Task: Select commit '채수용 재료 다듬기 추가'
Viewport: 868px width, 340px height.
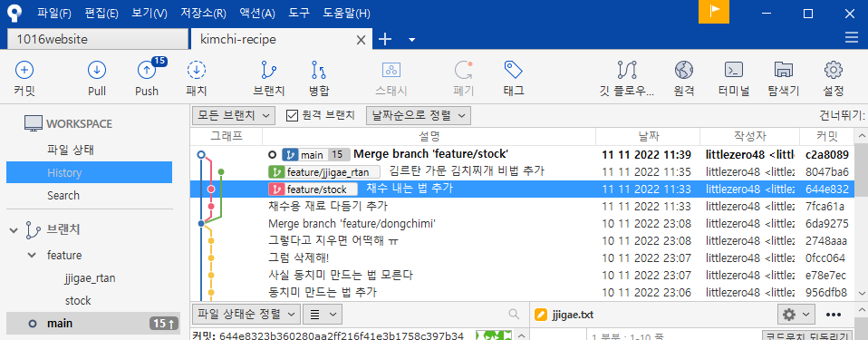Action: click(x=522, y=207)
